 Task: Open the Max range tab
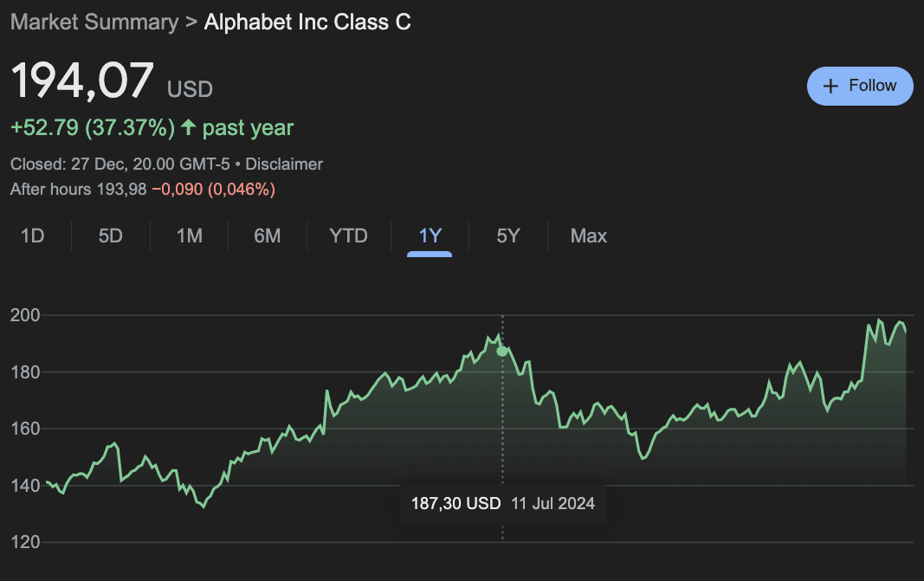click(x=588, y=236)
